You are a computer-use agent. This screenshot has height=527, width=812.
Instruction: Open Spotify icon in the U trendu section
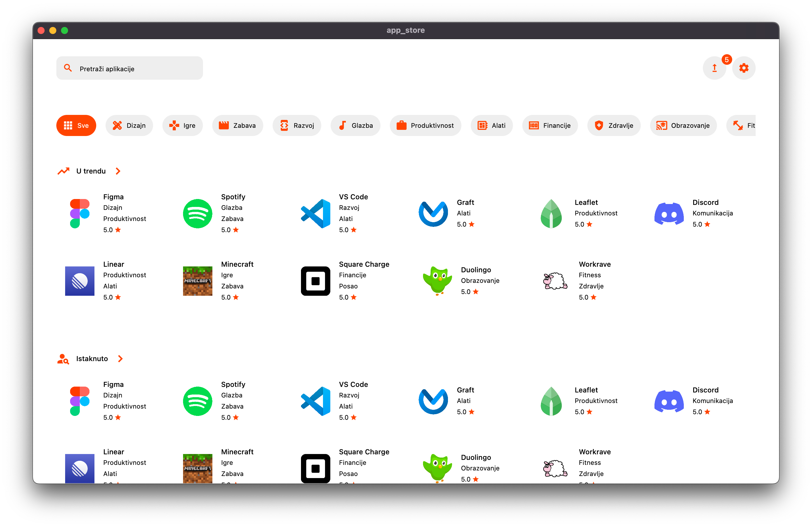click(x=197, y=213)
